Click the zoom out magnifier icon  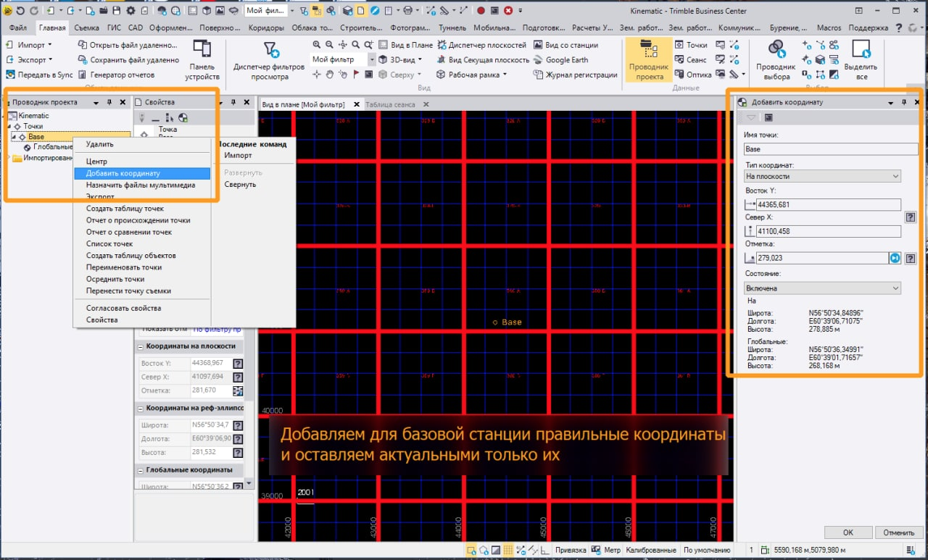(x=330, y=45)
